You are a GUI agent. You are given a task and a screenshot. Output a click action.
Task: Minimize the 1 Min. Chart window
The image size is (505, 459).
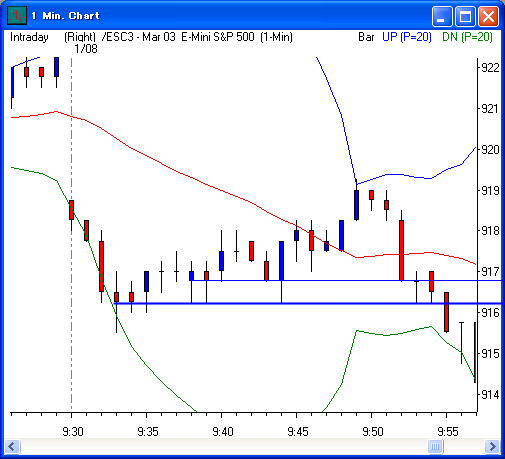tap(442, 16)
